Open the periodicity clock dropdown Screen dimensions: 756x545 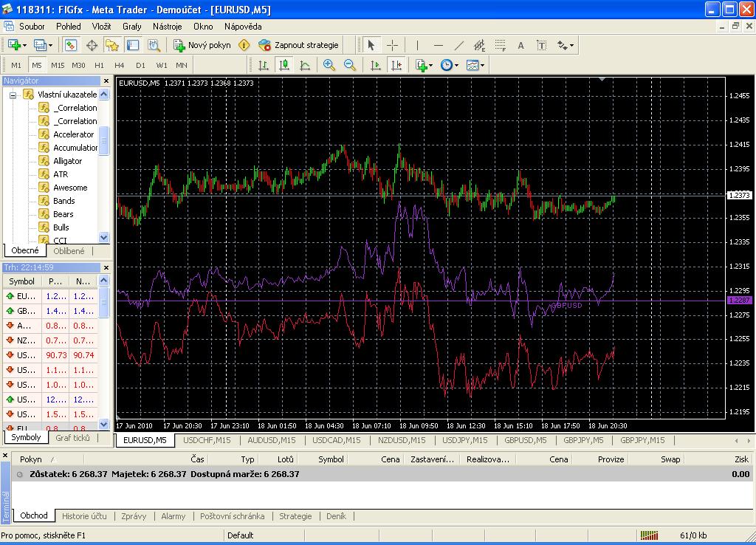450,65
